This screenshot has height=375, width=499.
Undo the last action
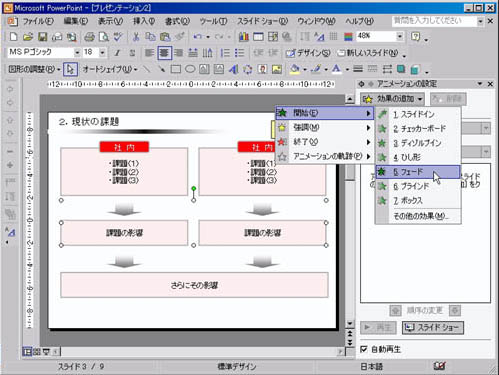click(197, 37)
